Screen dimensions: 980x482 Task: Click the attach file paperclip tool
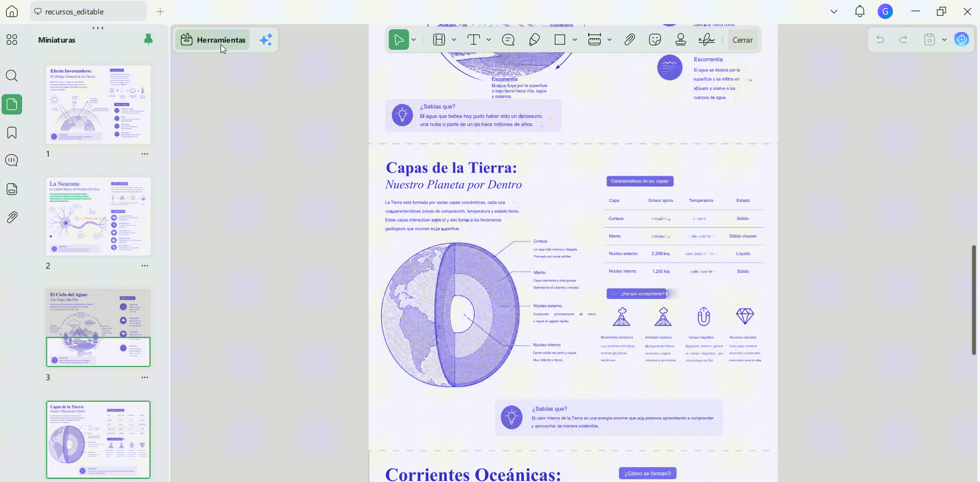pos(629,40)
